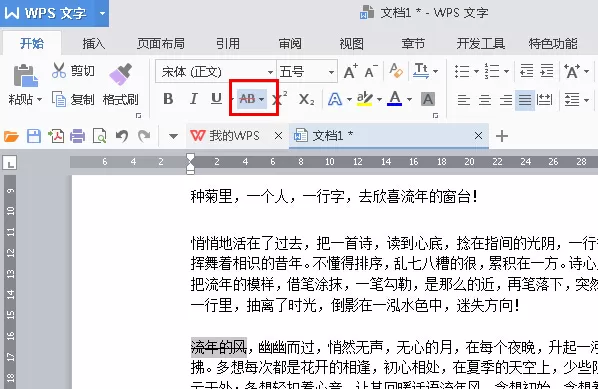The width and height of the screenshot is (598, 389).
Task: Toggle Italic formatting
Action: click(x=193, y=99)
